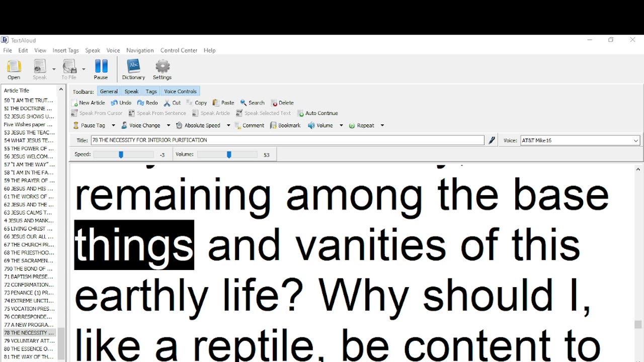Expand the Speak button dropdown arrow
The width and height of the screenshot is (644, 362).
coord(54,69)
